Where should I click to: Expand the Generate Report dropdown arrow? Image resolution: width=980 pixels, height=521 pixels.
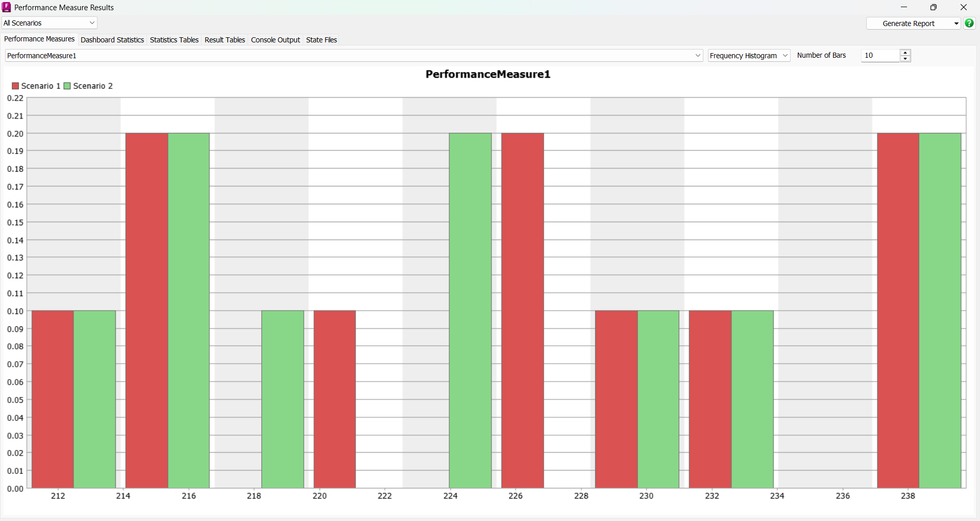[956, 23]
